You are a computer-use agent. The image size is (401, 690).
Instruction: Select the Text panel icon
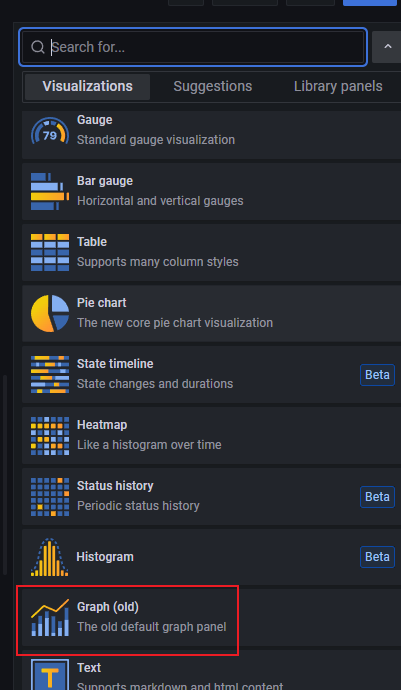pyautogui.click(x=50, y=674)
